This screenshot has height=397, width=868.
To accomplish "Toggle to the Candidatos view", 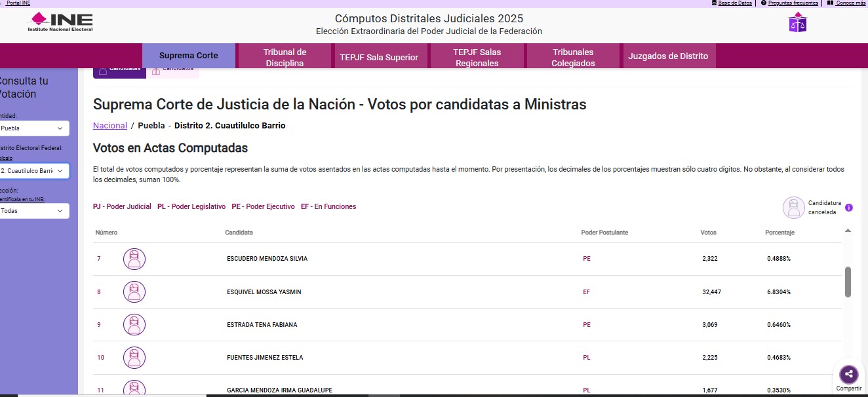I will pyautogui.click(x=173, y=70).
